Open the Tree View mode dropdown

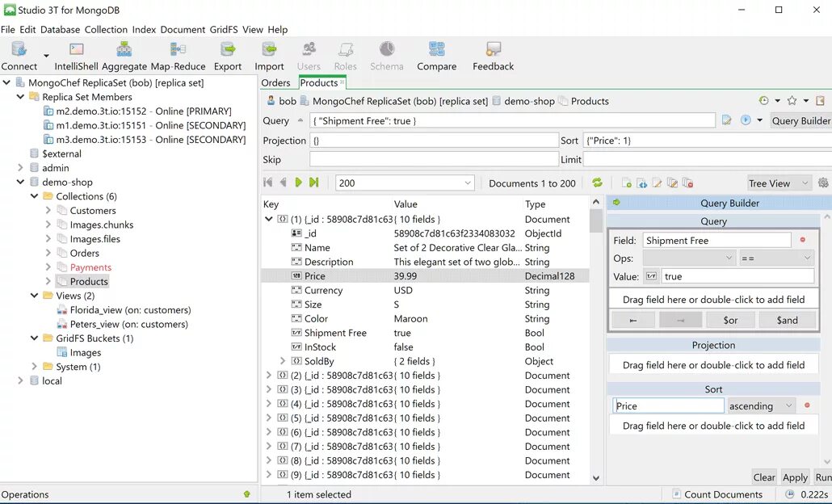779,183
